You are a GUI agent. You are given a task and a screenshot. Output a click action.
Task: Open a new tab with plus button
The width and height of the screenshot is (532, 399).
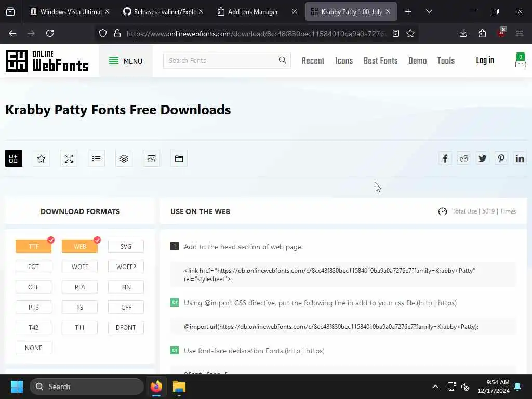408,11
